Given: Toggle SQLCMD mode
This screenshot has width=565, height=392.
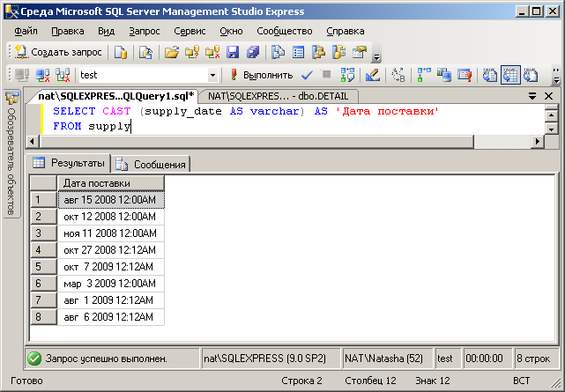Looking at the screenshot, I should pos(465,75).
